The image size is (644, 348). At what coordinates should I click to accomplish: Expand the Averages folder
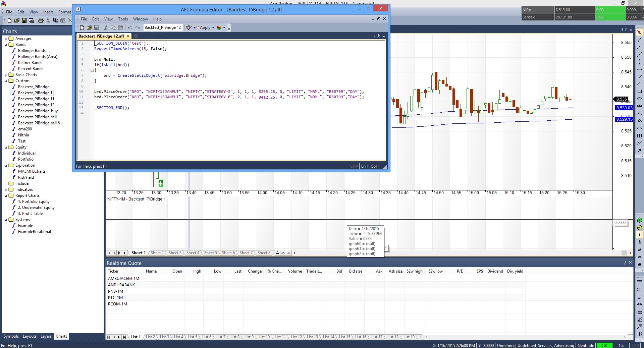(x=6, y=39)
